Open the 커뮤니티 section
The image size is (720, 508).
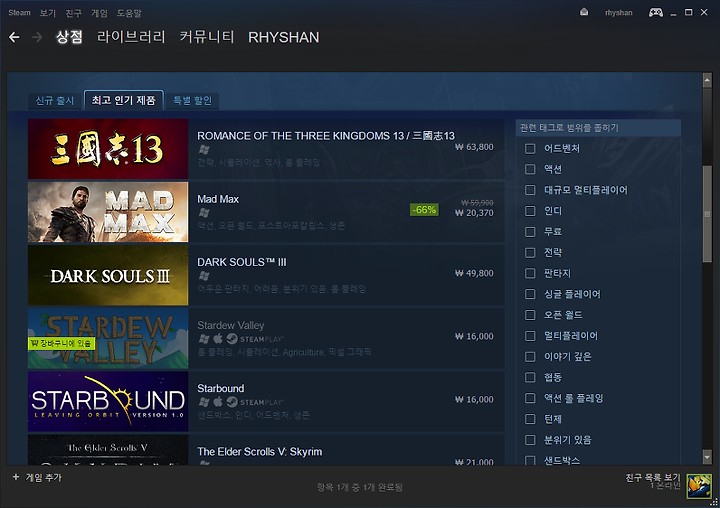[207, 37]
